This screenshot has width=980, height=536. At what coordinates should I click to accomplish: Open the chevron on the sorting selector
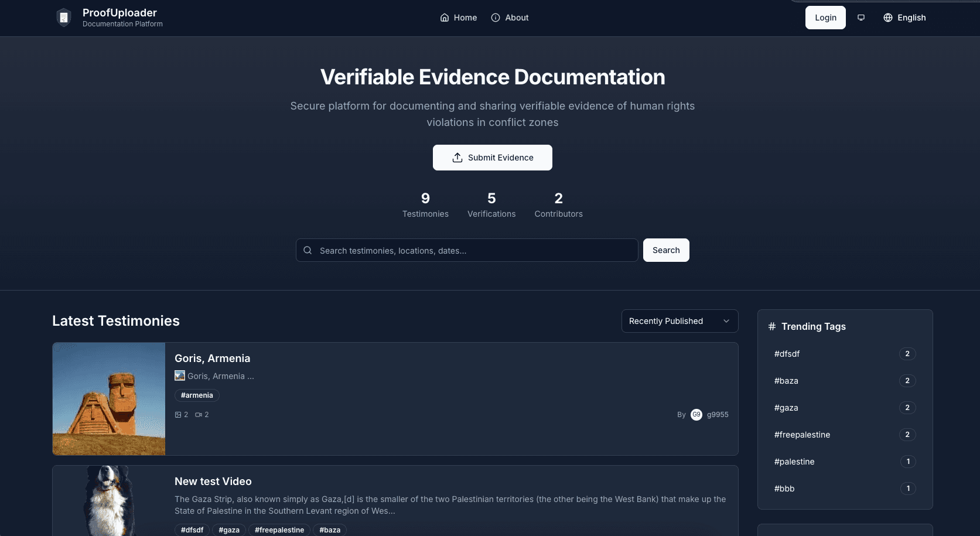pyautogui.click(x=726, y=321)
